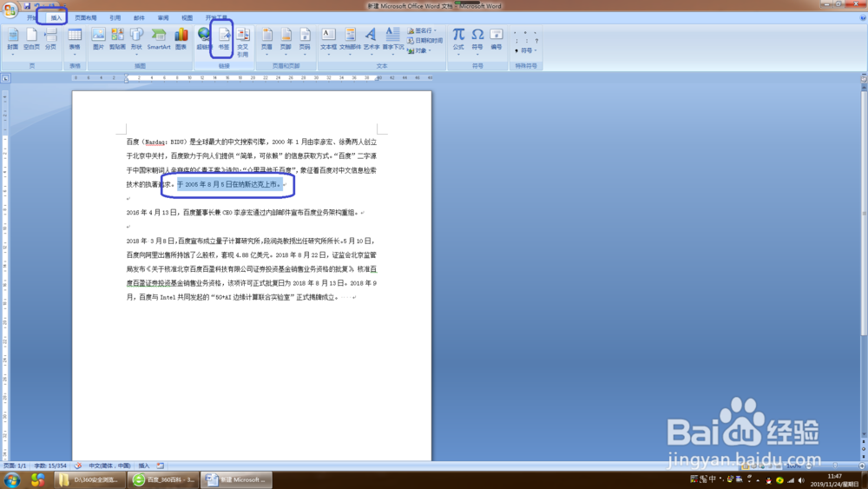The image size is (868, 489).
Task: Switch to 百度_360百科 browser window
Action: pos(163,479)
